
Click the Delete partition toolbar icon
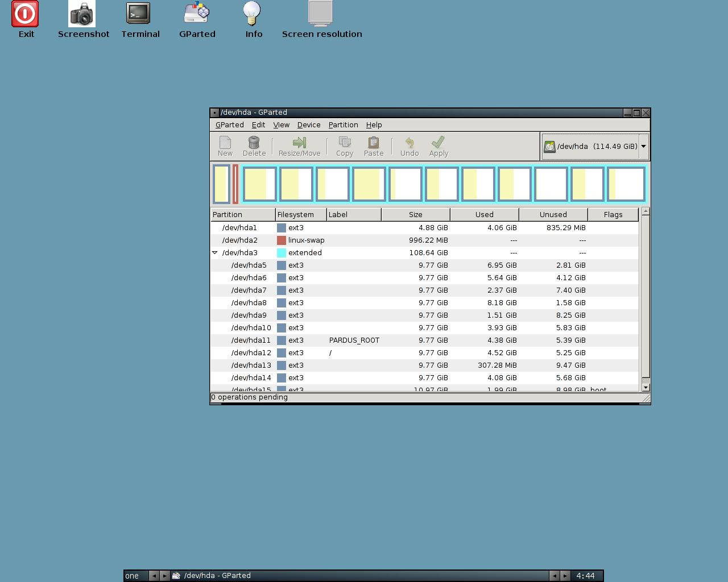254,146
